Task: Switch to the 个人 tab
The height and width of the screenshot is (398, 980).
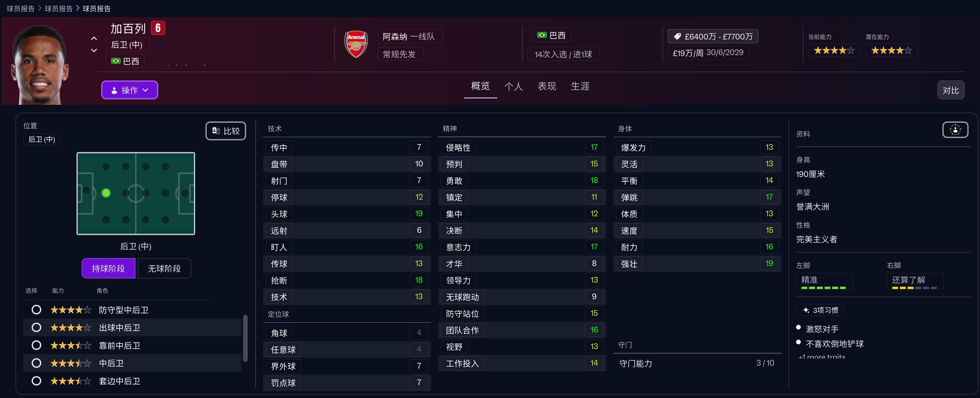Action: [x=513, y=86]
